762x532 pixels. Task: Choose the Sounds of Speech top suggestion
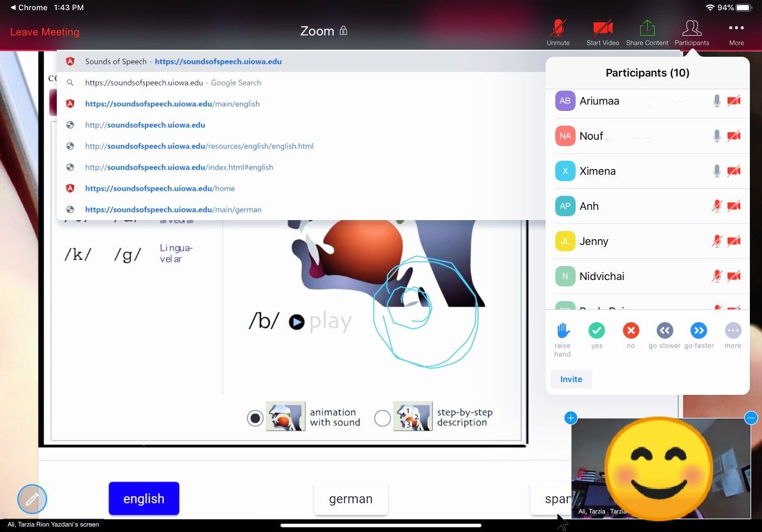tap(301, 61)
